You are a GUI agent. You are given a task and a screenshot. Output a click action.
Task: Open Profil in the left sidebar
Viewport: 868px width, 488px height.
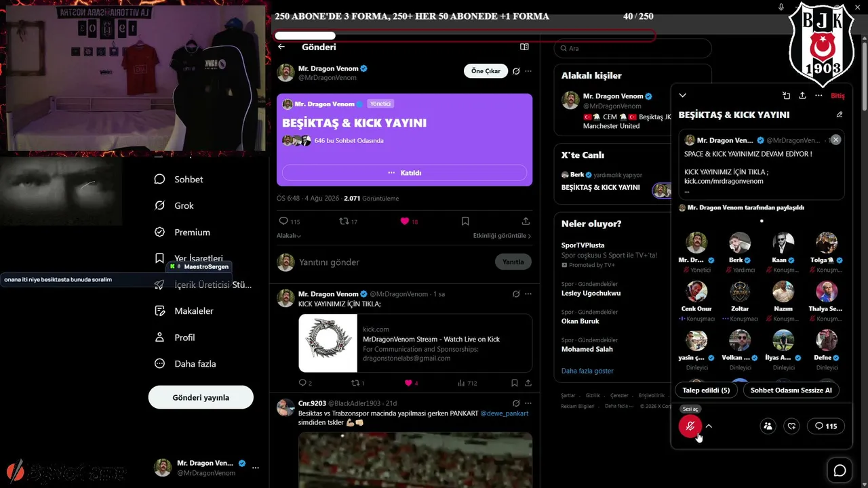point(174,337)
